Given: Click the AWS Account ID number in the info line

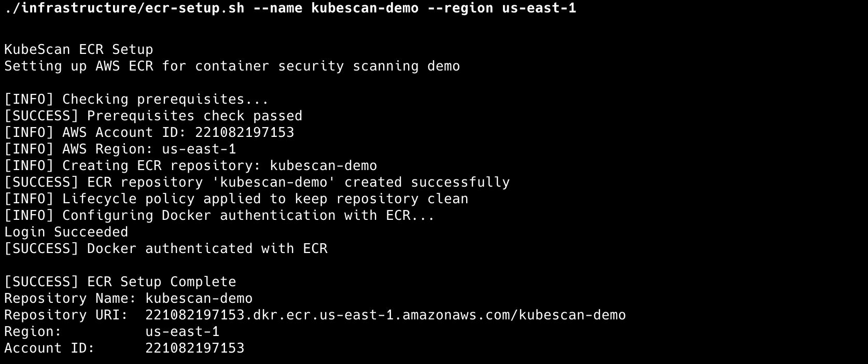Looking at the screenshot, I should [x=245, y=133].
